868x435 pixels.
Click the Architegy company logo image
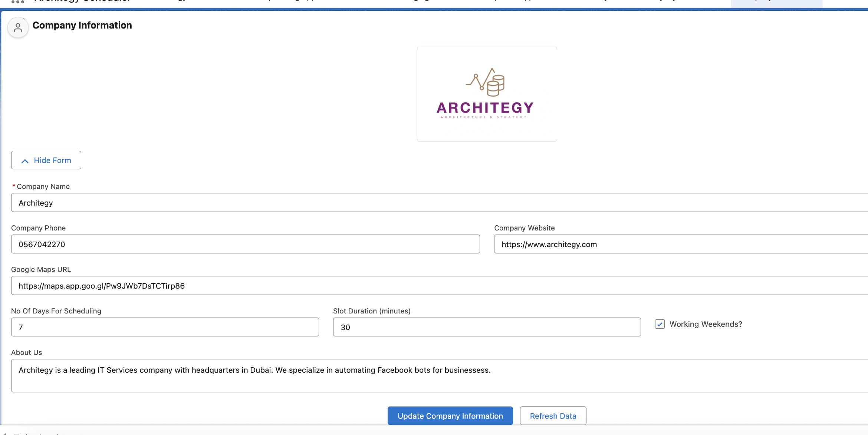point(487,94)
